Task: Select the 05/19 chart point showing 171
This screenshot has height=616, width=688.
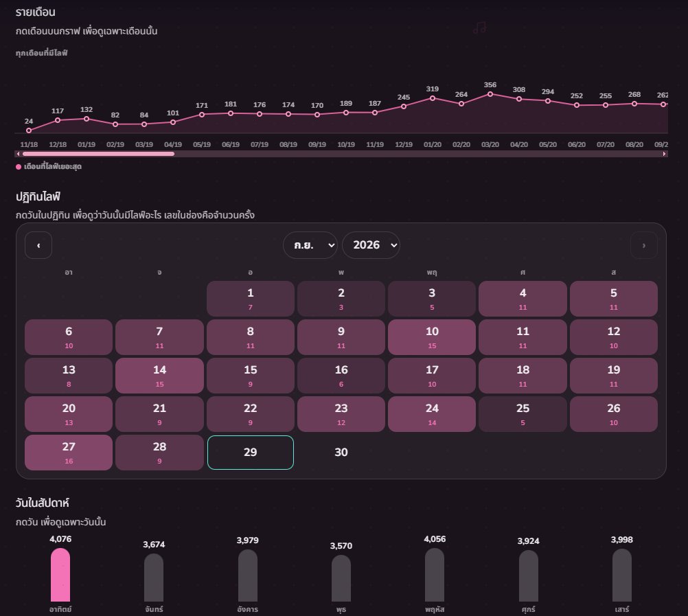Action: tap(202, 115)
